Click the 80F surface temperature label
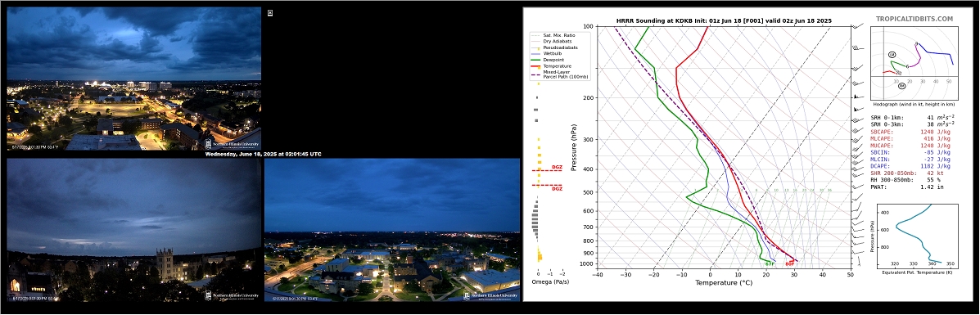 tap(789, 263)
